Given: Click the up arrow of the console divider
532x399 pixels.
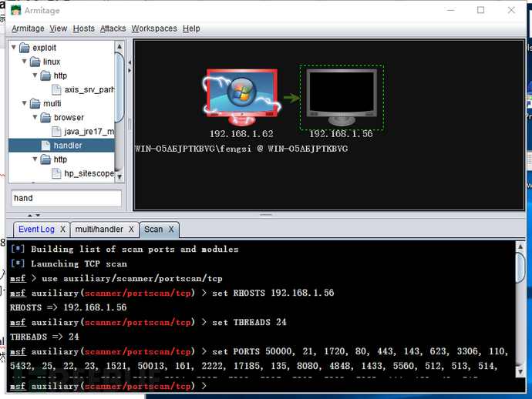Looking at the screenshot, I should [x=30, y=215].
